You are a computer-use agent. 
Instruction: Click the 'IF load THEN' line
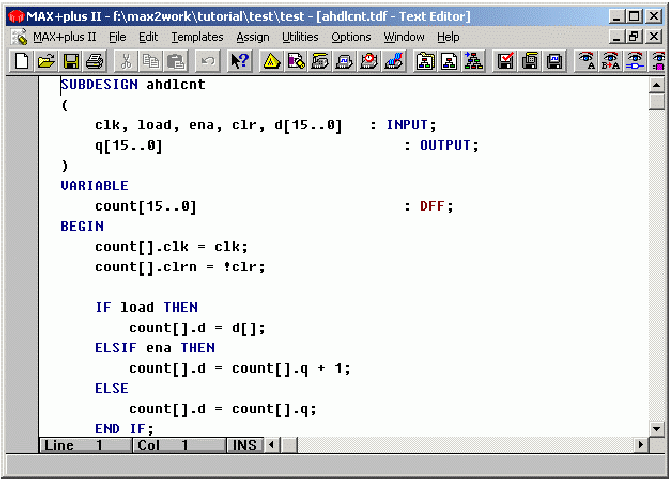click(x=146, y=308)
